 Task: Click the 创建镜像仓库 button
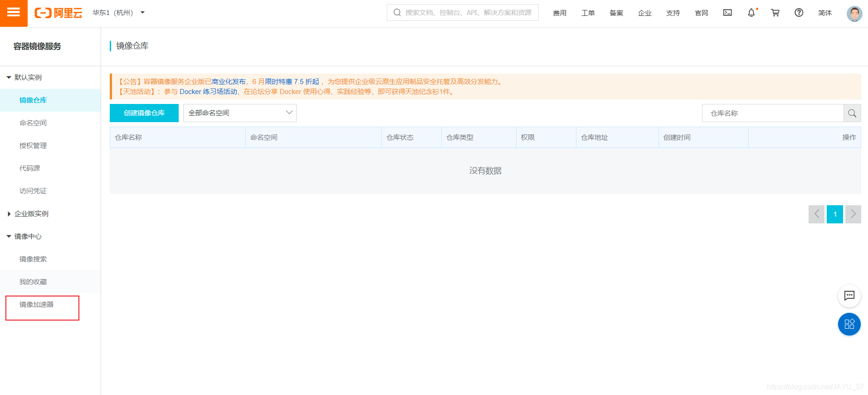click(144, 113)
